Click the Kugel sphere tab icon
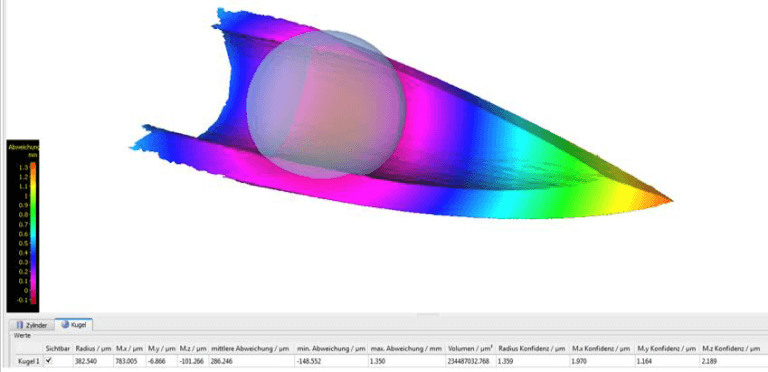The width and height of the screenshot is (768, 372). tap(65, 324)
